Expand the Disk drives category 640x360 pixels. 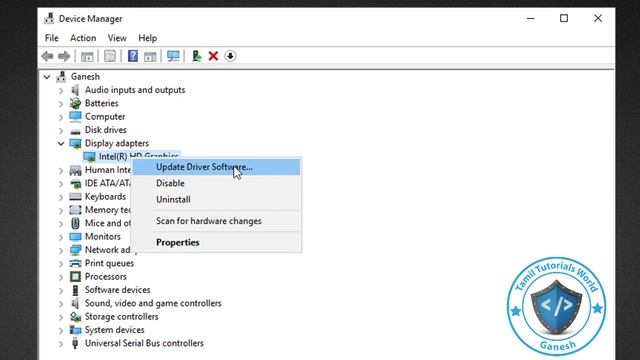point(61,130)
